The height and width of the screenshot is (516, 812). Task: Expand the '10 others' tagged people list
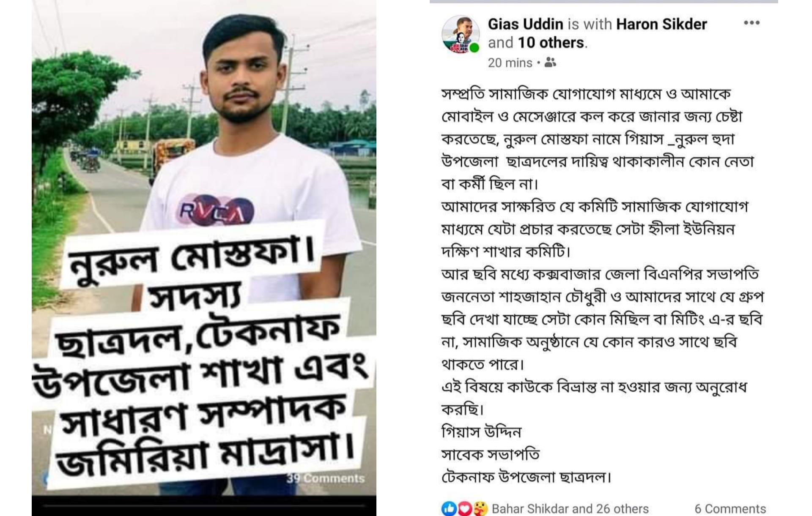pyautogui.click(x=551, y=43)
